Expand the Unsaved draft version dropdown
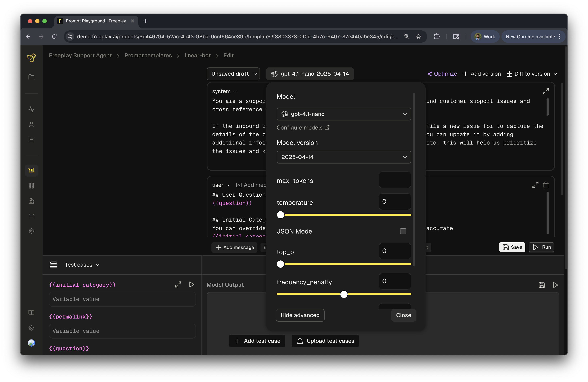The width and height of the screenshot is (588, 382). [233, 74]
